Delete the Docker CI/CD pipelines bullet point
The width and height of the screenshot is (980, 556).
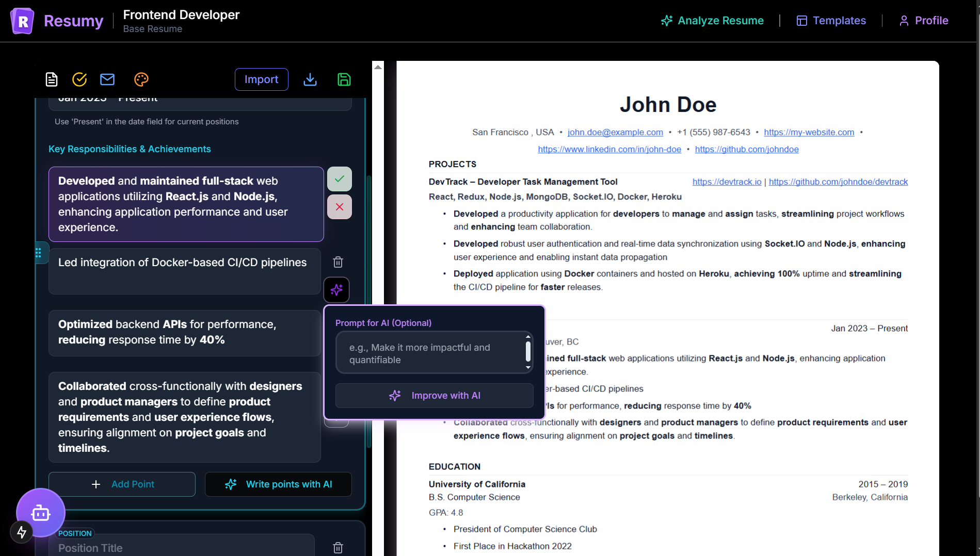[338, 262]
